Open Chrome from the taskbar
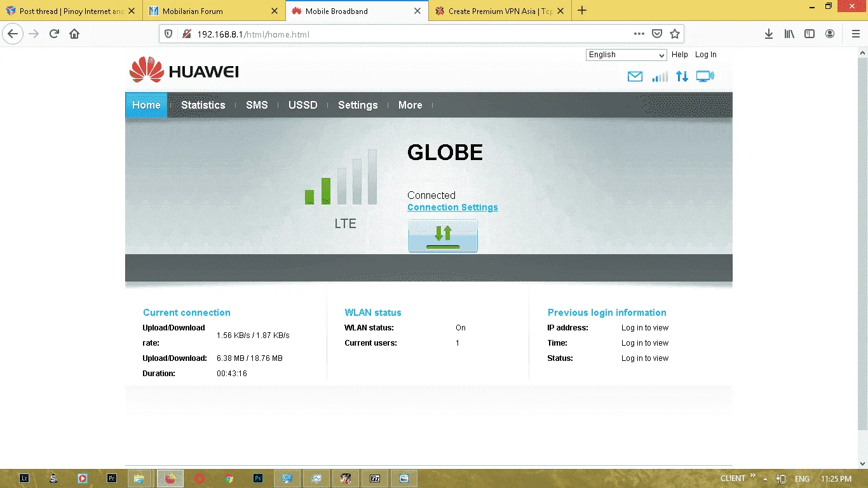Viewport: 868px width, 488px height. click(x=229, y=478)
